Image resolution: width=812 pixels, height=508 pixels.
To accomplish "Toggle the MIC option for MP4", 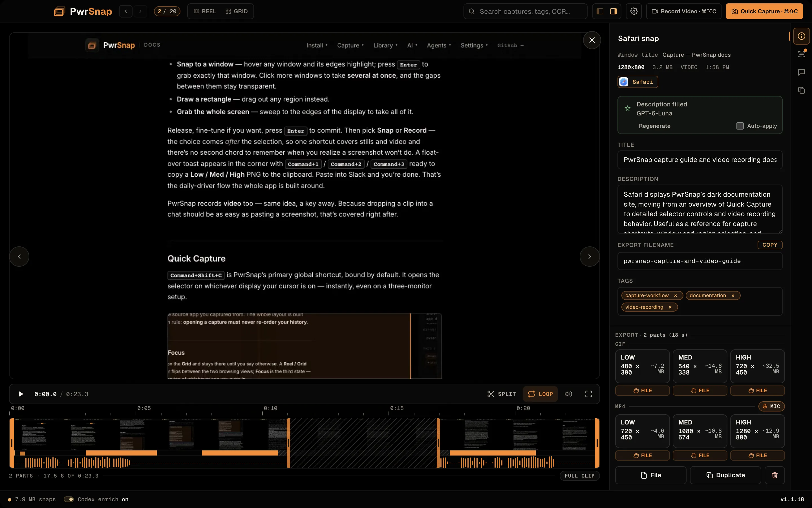I will (771, 406).
